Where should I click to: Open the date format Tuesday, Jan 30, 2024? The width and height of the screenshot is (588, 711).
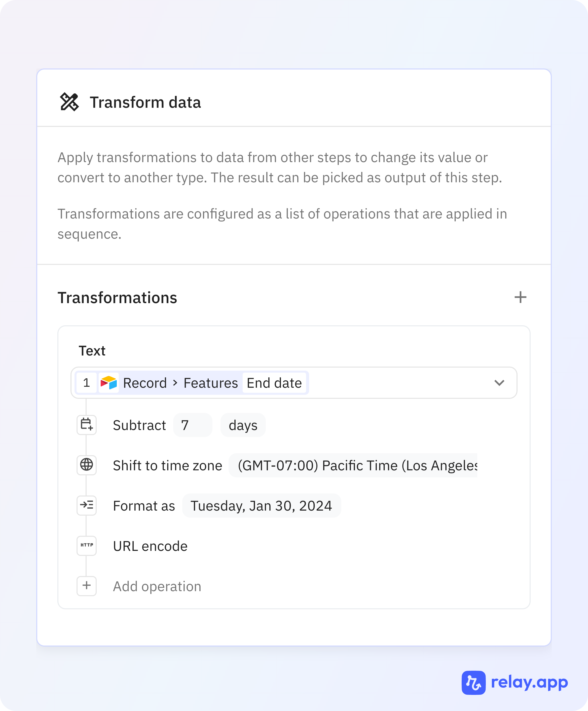tap(261, 506)
